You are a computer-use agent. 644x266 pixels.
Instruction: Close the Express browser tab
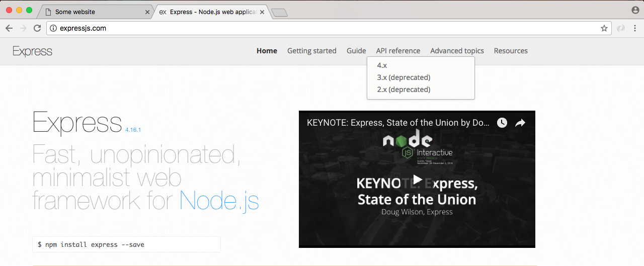click(262, 12)
